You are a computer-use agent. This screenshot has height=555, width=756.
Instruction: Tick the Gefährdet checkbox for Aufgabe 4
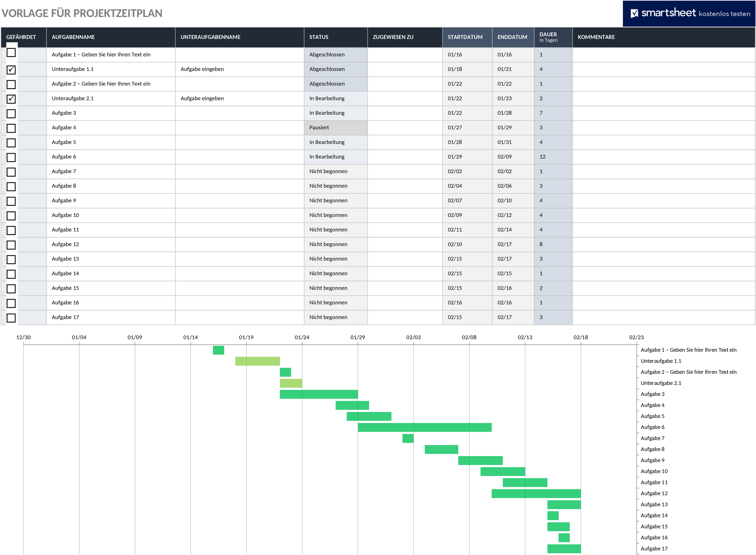(x=11, y=128)
